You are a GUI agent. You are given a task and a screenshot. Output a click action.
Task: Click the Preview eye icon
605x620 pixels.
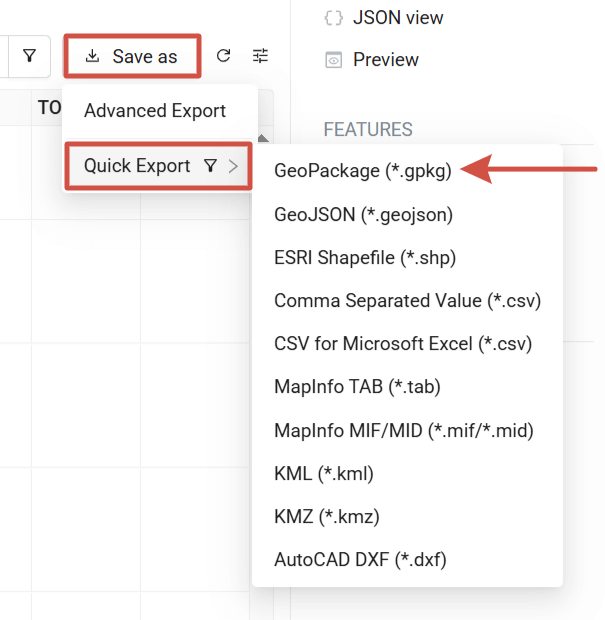tap(333, 60)
